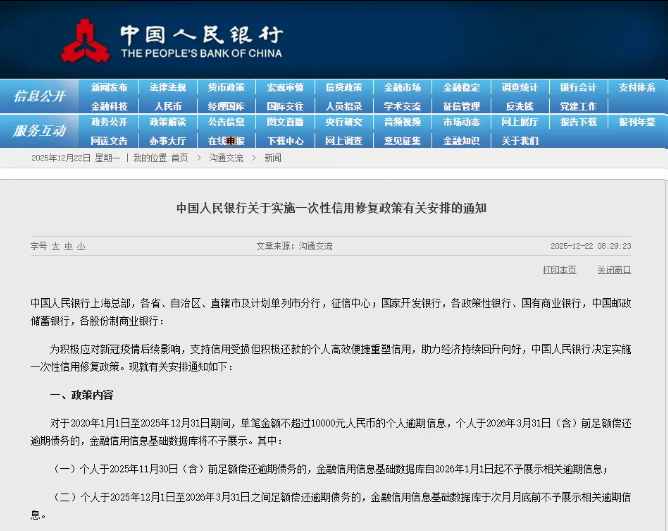668x531 pixels.
Task: Click 政务公开 in the service menu
Action: pos(109,122)
